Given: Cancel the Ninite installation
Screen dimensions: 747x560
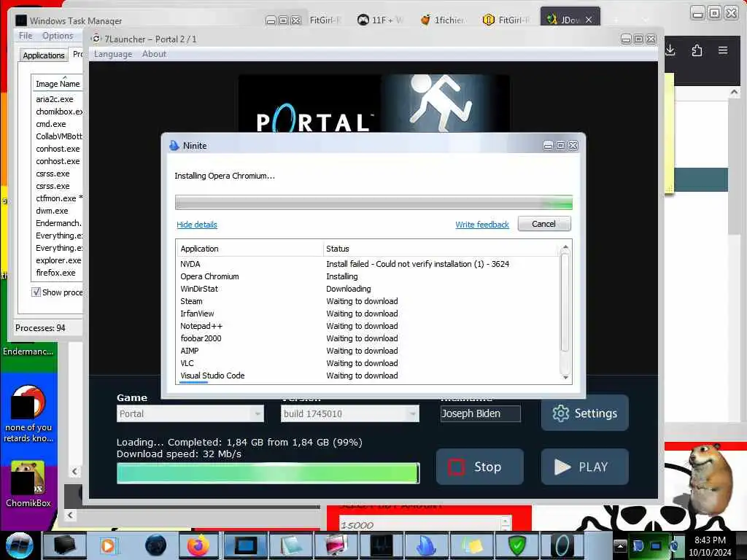Looking at the screenshot, I should click(x=544, y=224).
